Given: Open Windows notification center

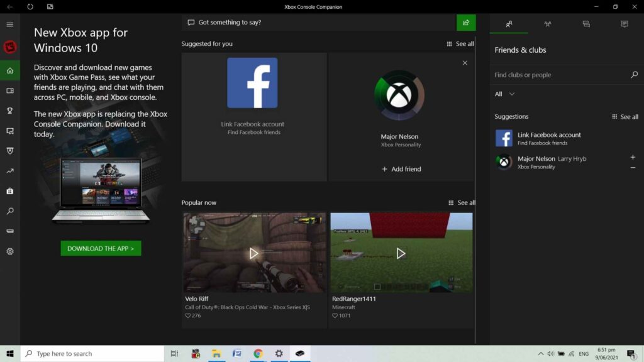Looking at the screenshot, I should pos(631,353).
